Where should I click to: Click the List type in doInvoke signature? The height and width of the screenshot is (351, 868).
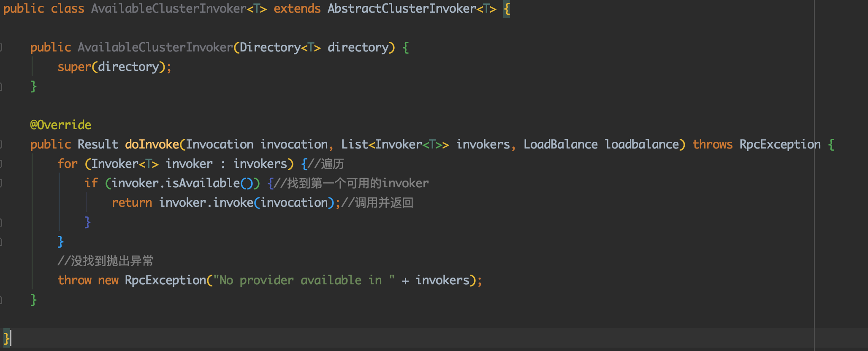tap(355, 144)
